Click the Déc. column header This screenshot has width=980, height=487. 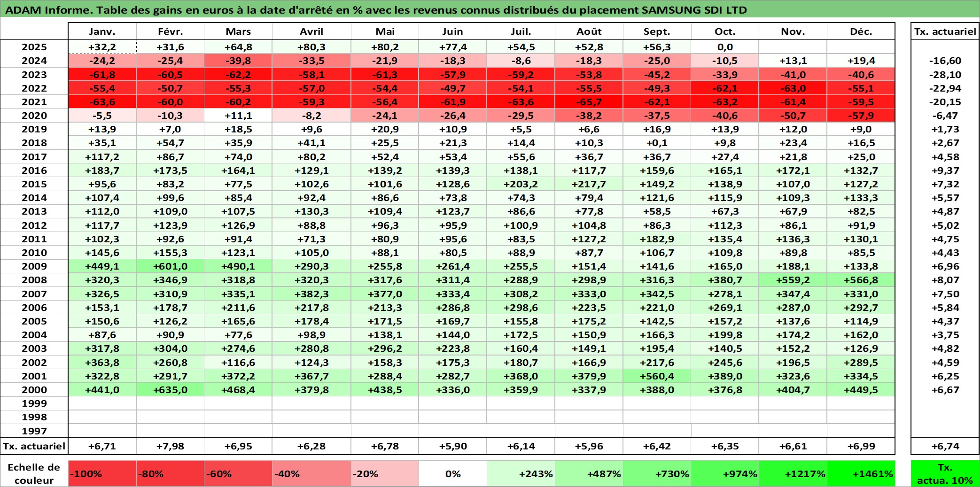(861, 31)
